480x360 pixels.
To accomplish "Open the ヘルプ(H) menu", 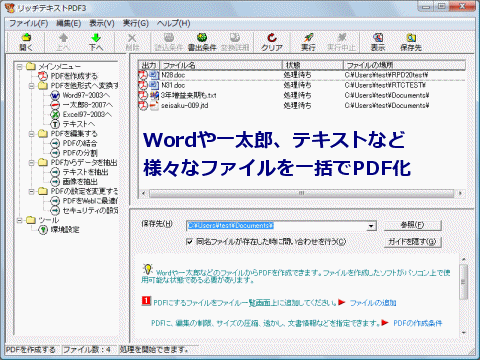I will click(173, 23).
